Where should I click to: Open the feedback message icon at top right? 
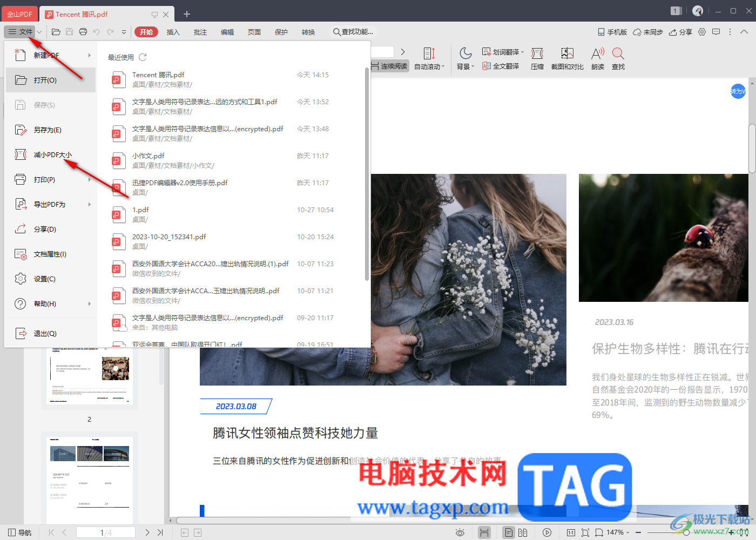tap(716, 32)
